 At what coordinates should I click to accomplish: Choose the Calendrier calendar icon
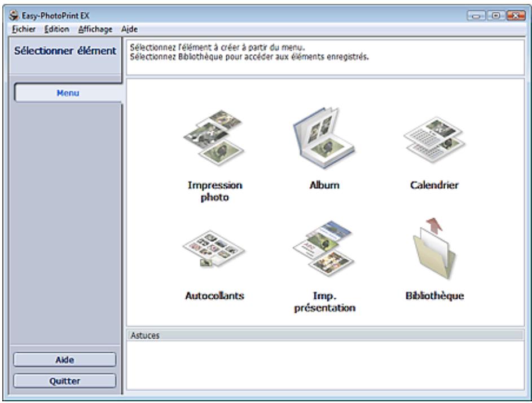tap(434, 139)
